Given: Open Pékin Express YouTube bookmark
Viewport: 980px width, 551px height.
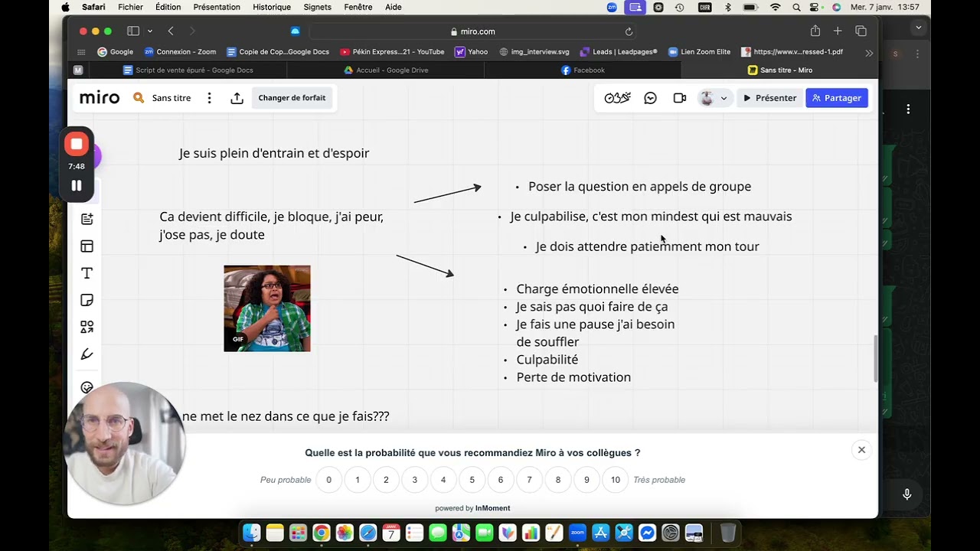Looking at the screenshot, I should (392, 52).
